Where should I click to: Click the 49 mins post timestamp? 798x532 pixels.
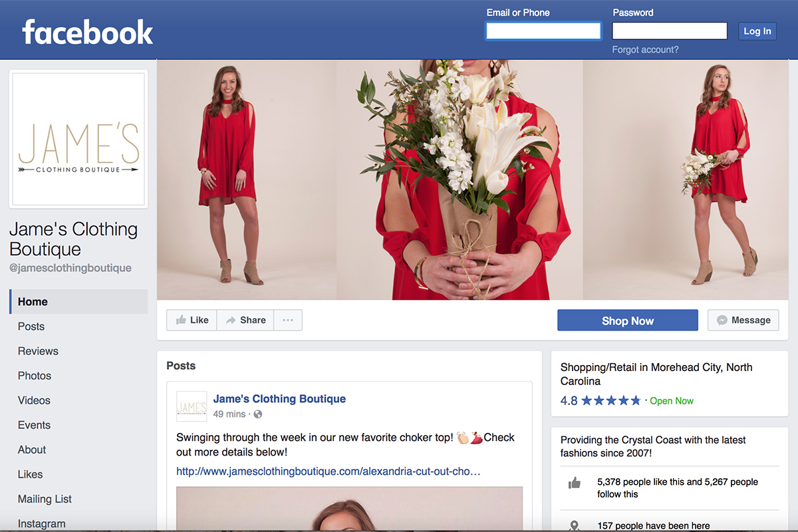[x=229, y=414]
